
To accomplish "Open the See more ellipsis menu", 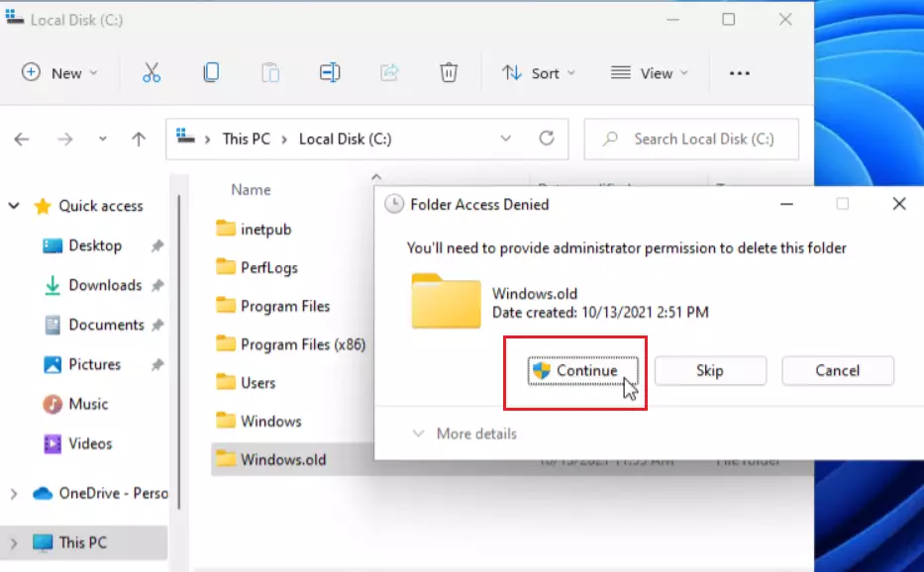I will pos(740,73).
